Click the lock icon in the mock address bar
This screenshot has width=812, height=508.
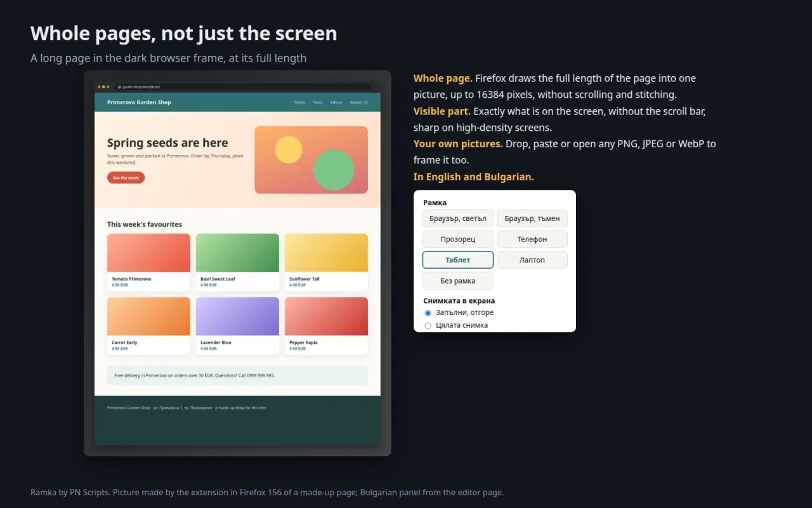coord(119,86)
